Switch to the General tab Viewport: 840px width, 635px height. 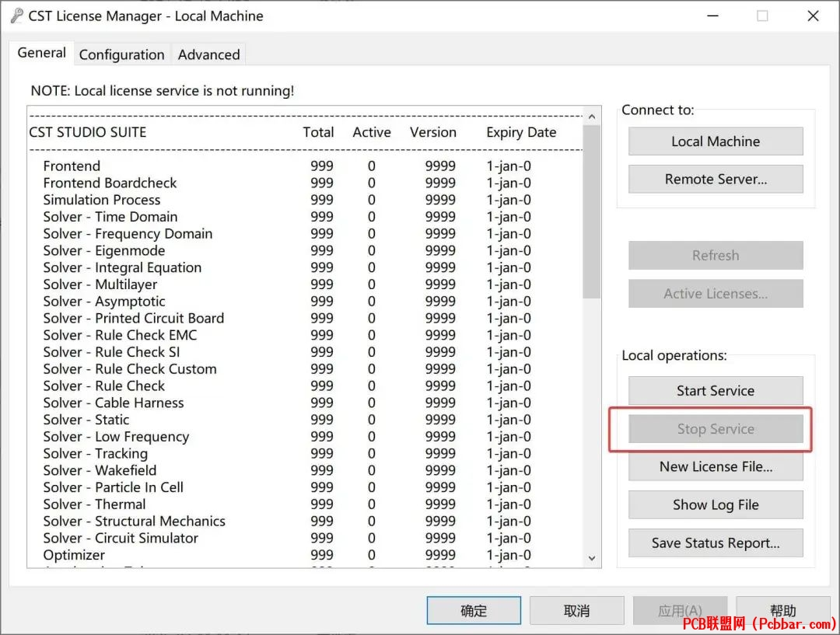click(x=42, y=53)
